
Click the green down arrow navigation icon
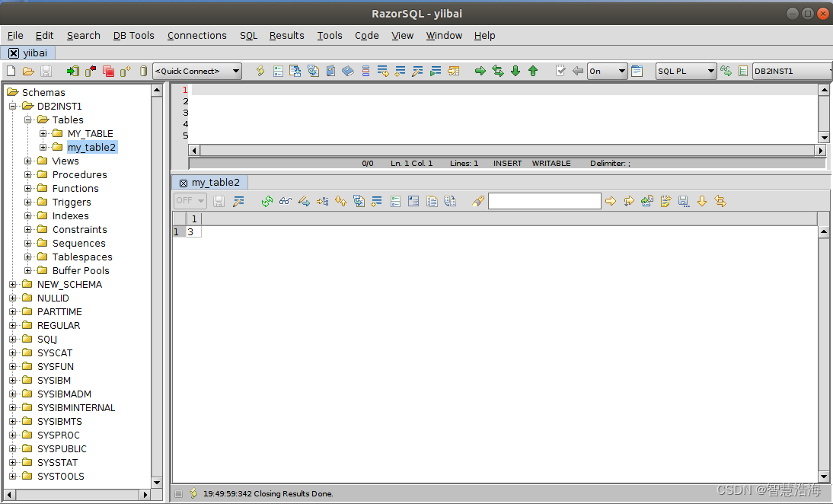[515, 71]
